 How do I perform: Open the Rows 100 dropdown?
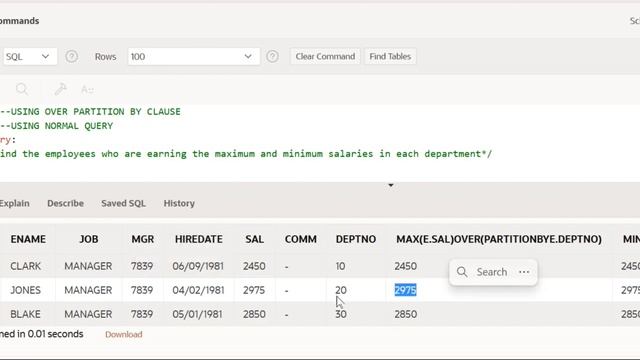tap(193, 57)
